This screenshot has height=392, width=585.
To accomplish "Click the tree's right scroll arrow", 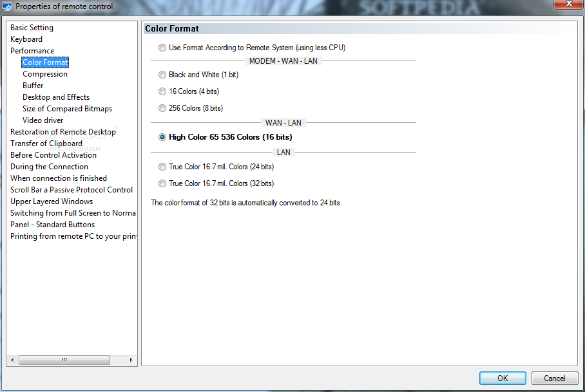I will point(131,360).
